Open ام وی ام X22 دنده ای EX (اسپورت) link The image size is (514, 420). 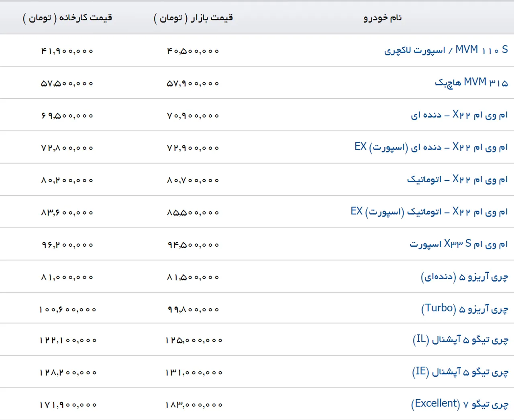click(431, 147)
